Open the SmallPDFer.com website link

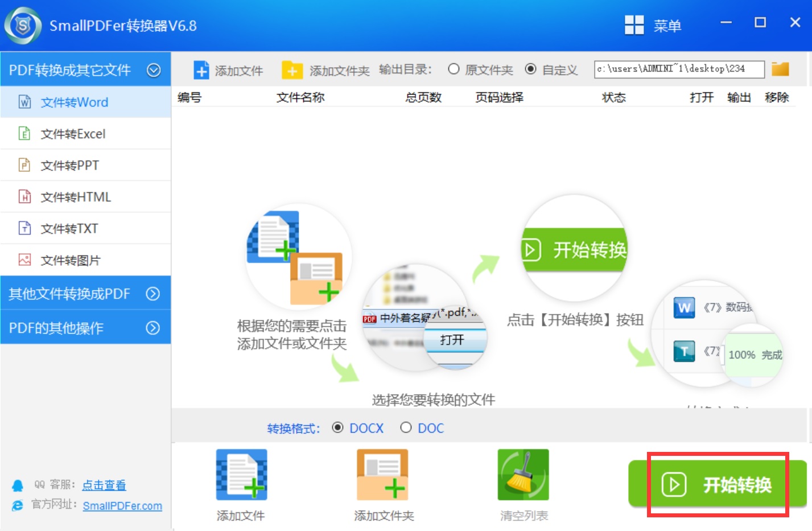[122, 506]
